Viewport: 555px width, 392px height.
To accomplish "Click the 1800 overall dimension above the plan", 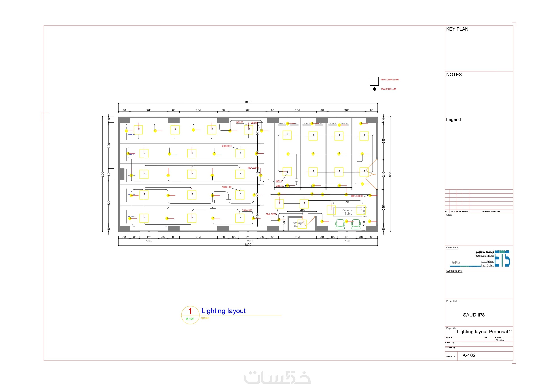I will (248, 102).
